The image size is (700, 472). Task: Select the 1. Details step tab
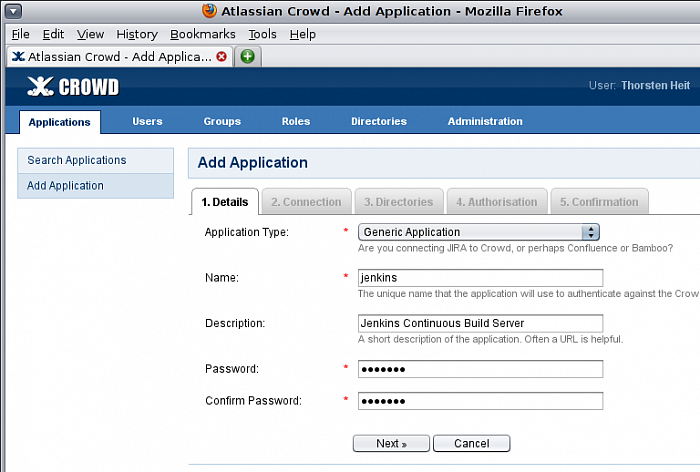225,202
